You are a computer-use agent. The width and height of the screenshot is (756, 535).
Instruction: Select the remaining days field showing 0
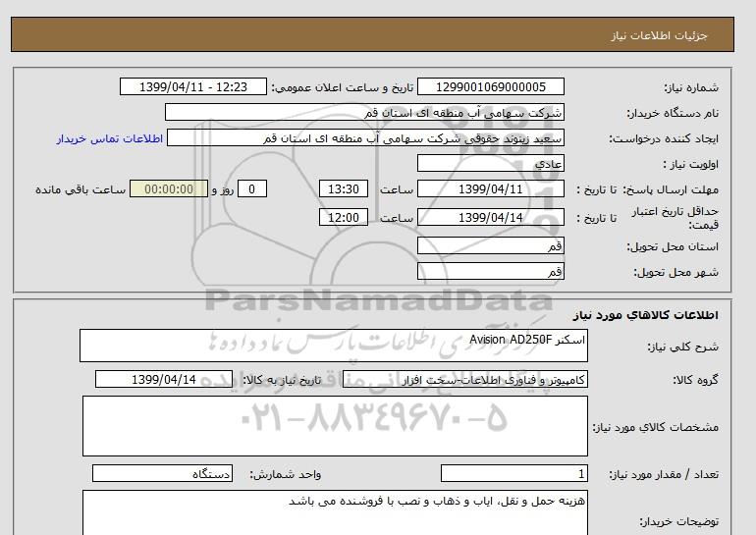(x=251, y=188)
